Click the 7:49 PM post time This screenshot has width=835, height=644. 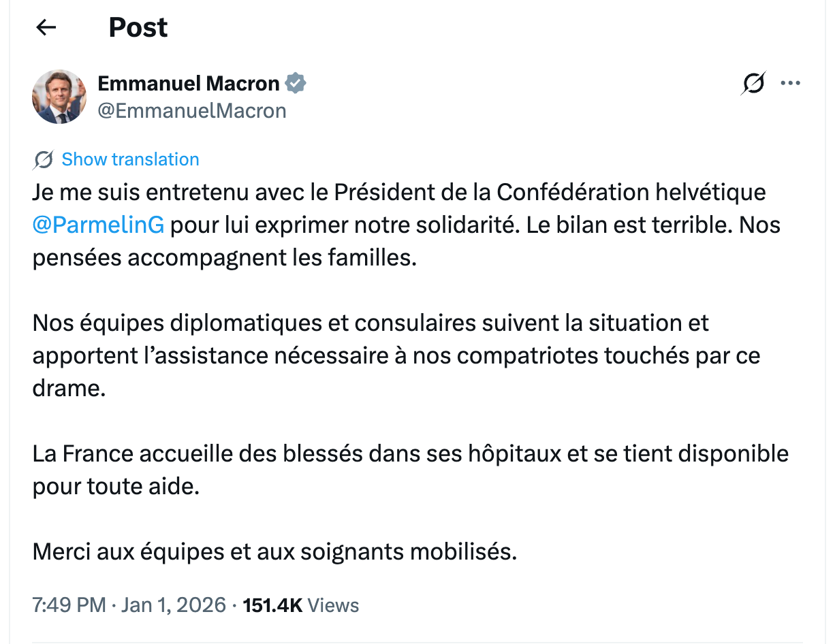(69, 605)
